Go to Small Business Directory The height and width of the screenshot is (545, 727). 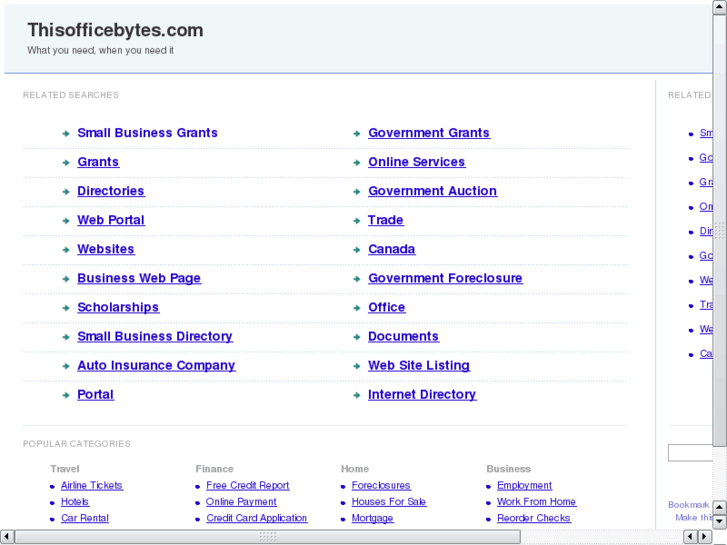click(155, 336)
